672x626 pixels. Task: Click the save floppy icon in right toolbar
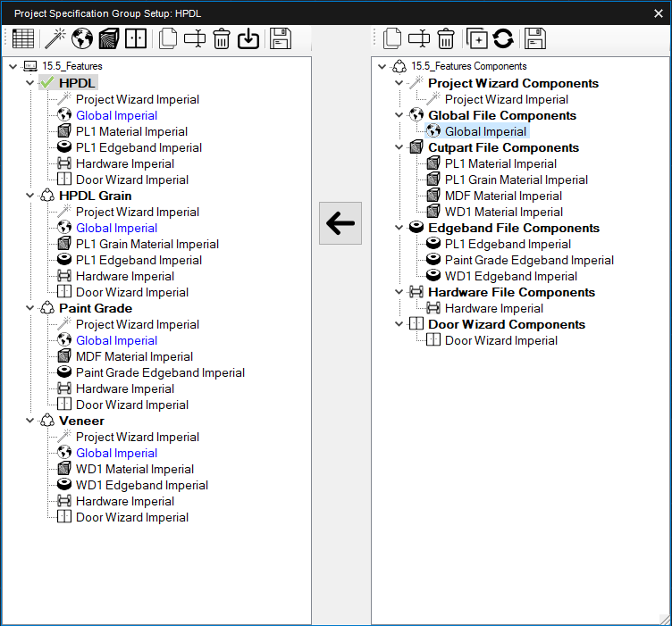point(535,38)
